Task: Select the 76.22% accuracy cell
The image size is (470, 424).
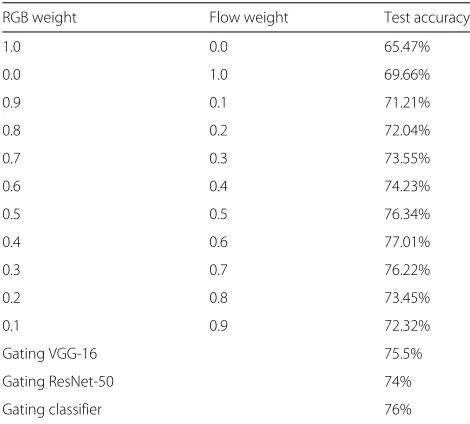Action: 407,270
